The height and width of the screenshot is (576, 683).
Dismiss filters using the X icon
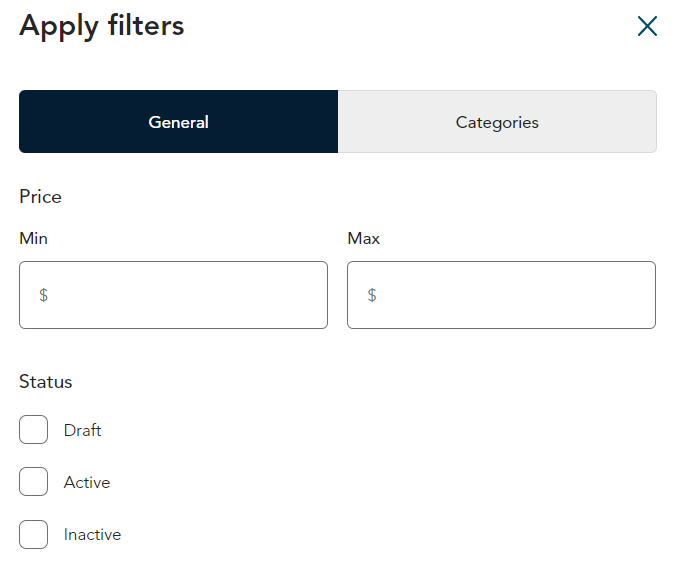pos(647,26)
